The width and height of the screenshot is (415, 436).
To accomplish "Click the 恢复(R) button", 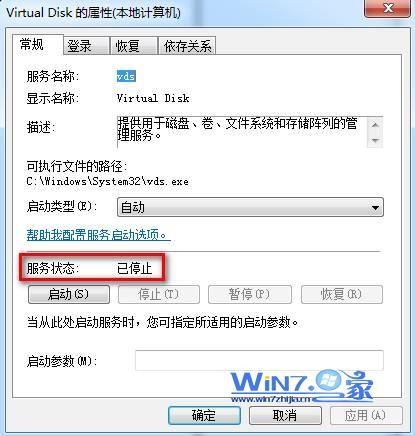I will pos(342,294).
